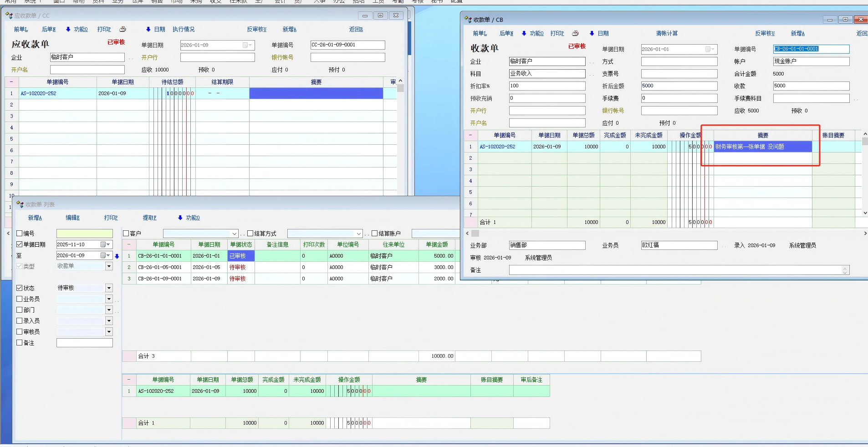Screen dimensions: 868x447
Task: Tick the 客户 filter checkbox
Action: coord(126,234)
